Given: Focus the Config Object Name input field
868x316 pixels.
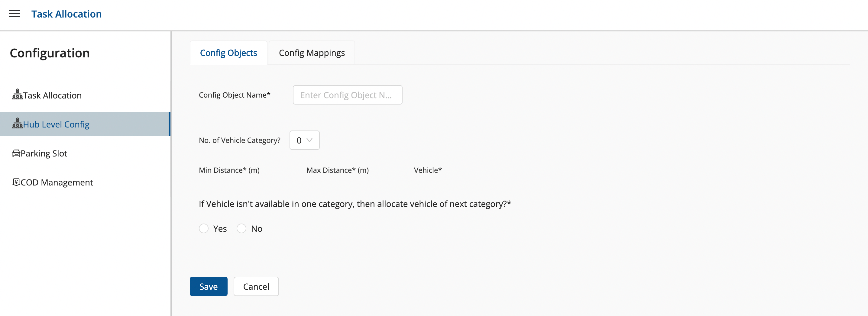Looking at the screenshot, I should coord(347,95).
